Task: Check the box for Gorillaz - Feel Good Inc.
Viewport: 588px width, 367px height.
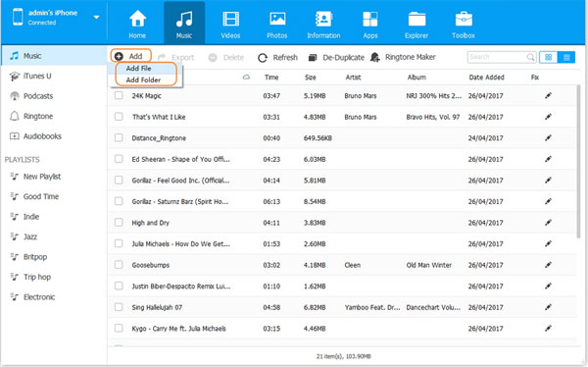Action: [x=119, y=180]
